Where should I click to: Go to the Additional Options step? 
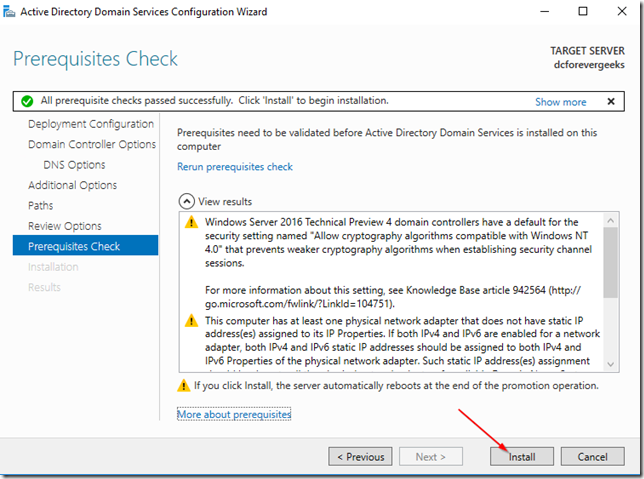tap(73, 185)
